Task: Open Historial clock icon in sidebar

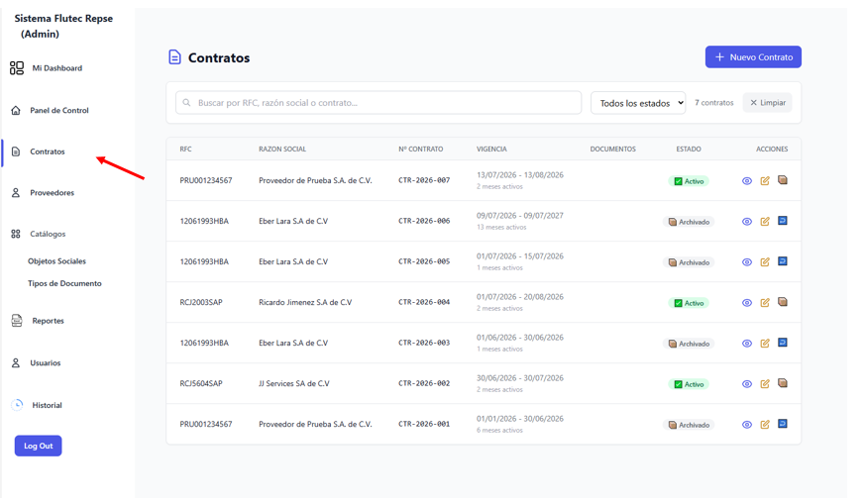Action: tap(17, 405)
